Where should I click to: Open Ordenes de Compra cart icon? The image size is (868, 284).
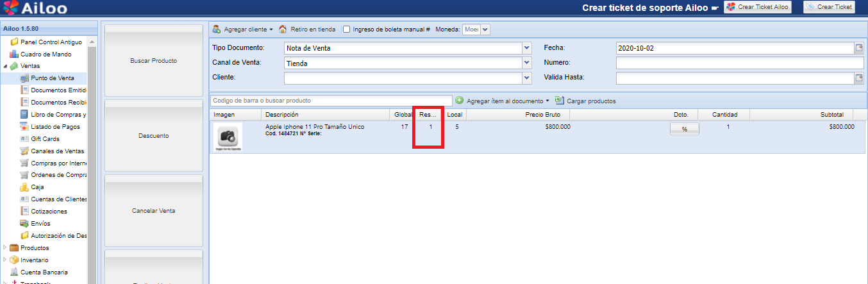pos(24,174)
